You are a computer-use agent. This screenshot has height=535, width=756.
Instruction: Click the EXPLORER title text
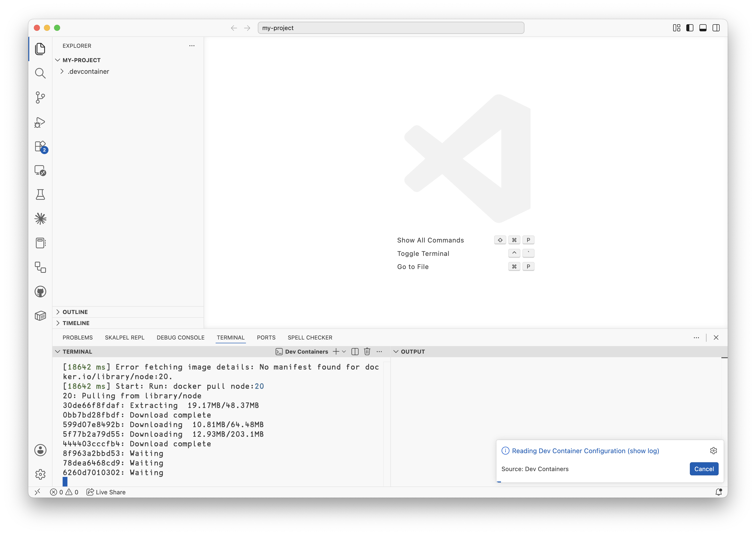point(77,46)
